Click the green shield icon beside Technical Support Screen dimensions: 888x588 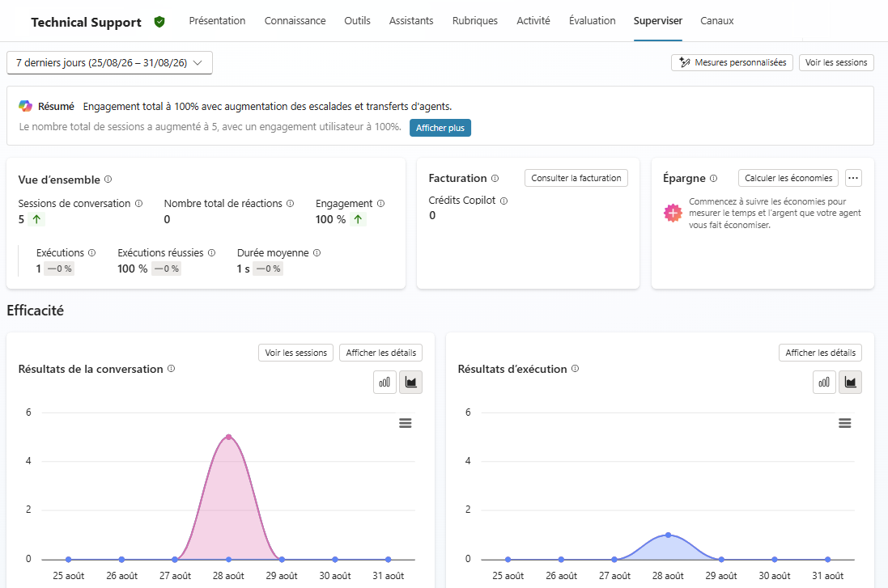point(159,22)
